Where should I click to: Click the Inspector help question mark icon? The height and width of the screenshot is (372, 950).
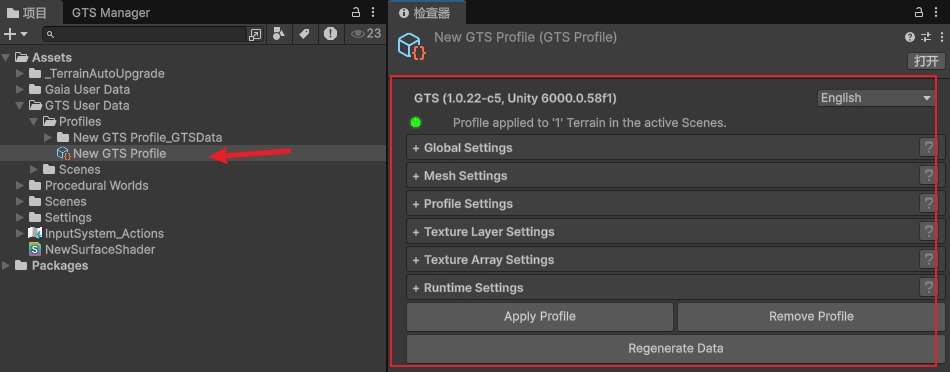tap(909, 38)
